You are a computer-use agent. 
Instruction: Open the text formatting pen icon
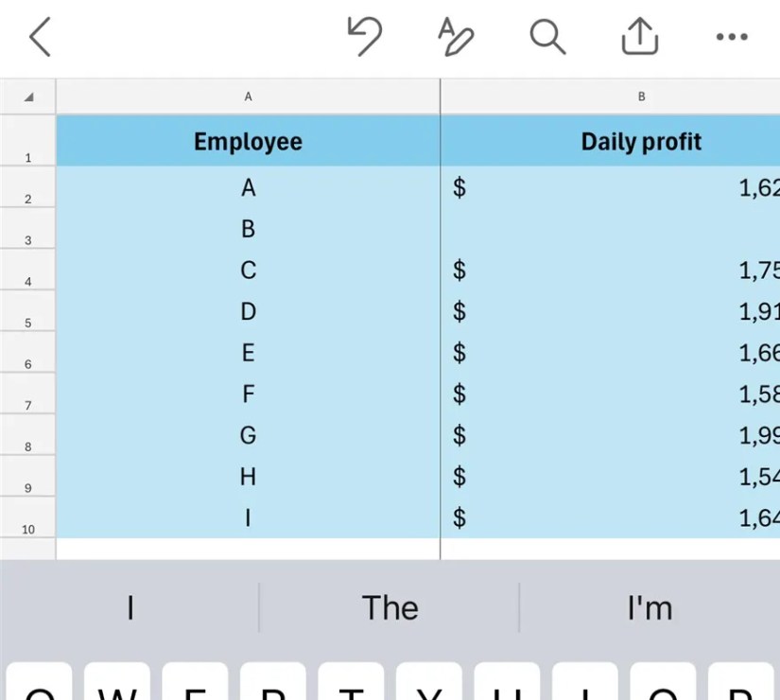[x=456, y=36]
